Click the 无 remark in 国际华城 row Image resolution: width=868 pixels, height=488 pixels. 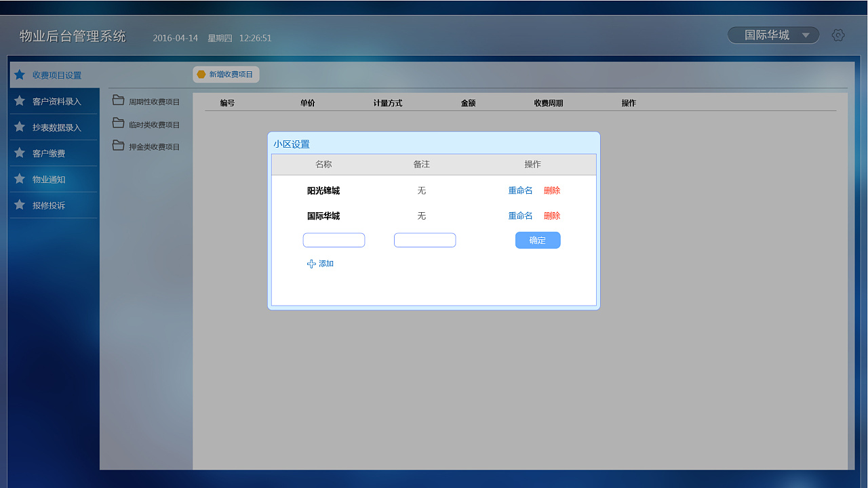[421, 216]
